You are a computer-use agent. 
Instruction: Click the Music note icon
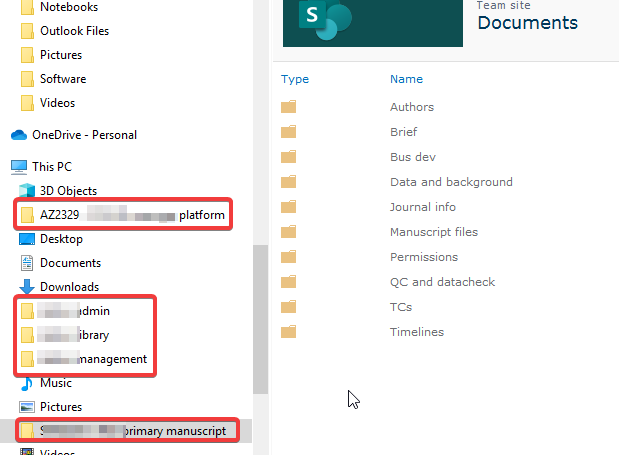(x=27, y=383)
